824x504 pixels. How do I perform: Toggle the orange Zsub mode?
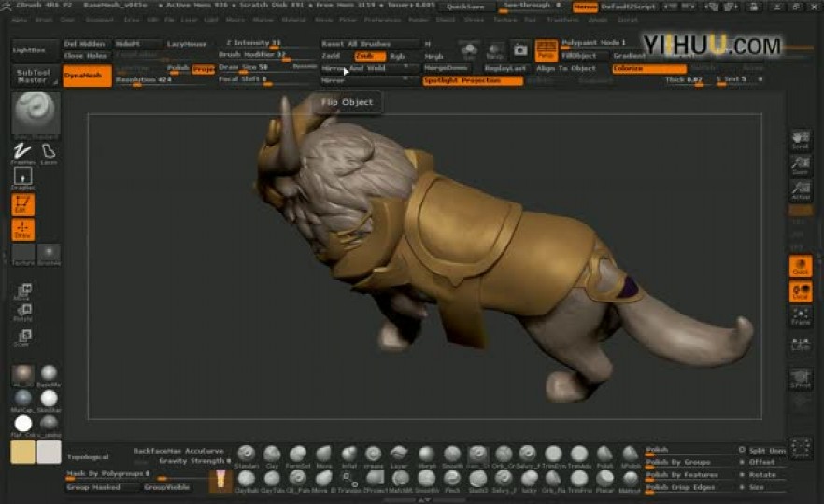(369, 56)
